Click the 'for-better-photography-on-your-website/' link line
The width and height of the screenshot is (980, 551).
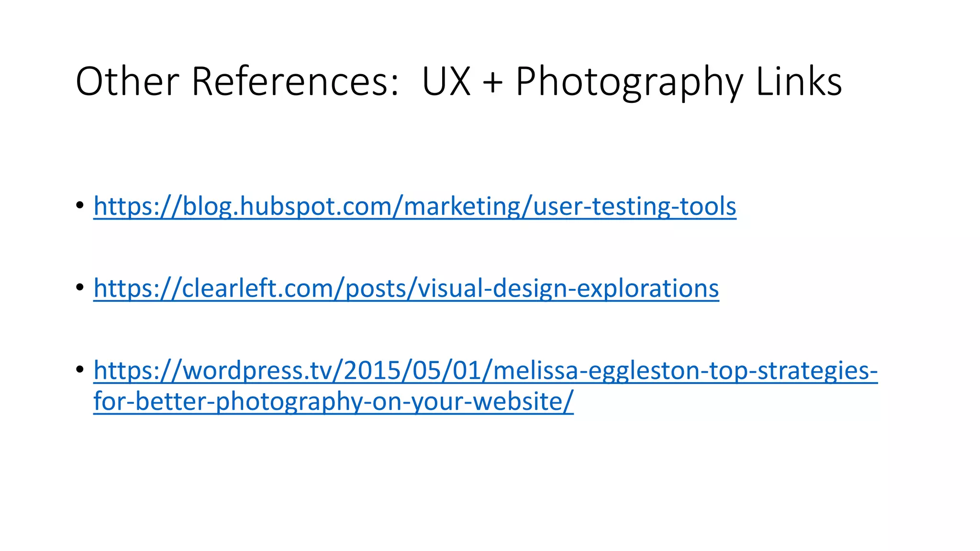pos(333,401)
